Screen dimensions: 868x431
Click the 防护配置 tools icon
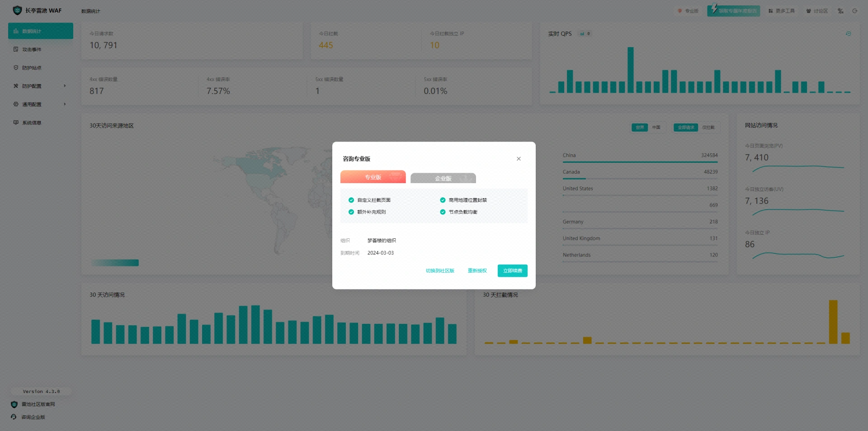pyautogui.click(x=16, y=86)
